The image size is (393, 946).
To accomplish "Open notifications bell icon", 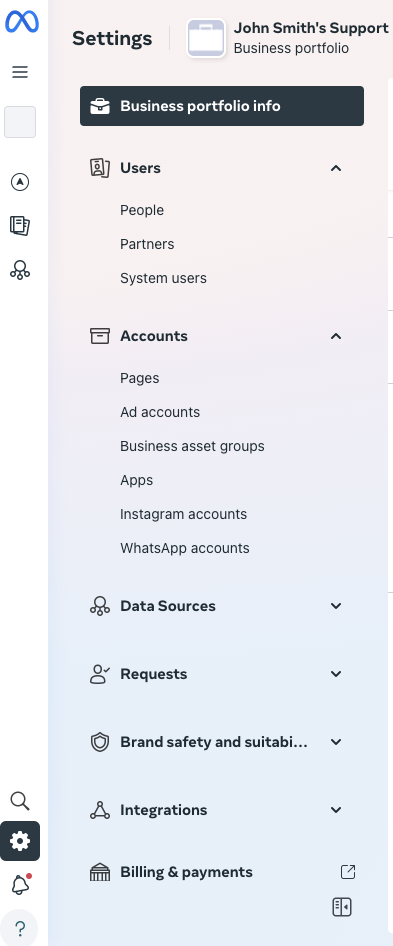I will pos(20,884).
